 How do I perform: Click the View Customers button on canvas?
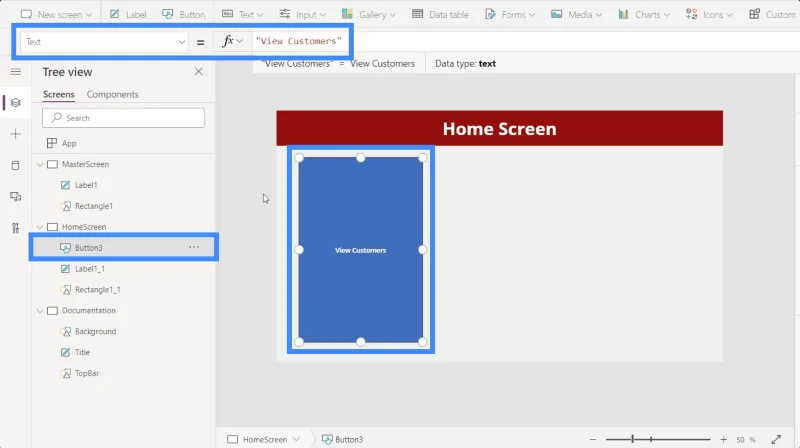click(x=361, y=250)
